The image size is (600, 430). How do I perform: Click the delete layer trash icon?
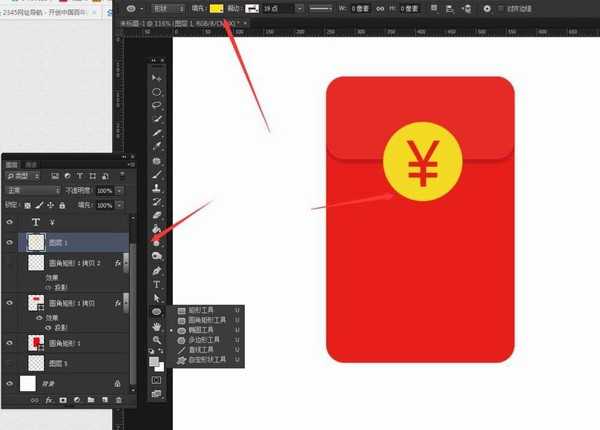(119, 400)
